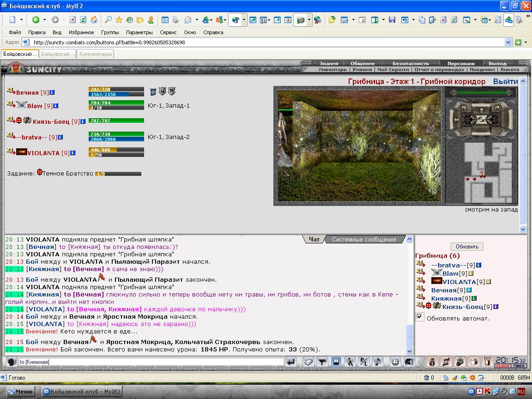Expand the address bar URL dropdown
Image resolution: width=532 pixels, height=399 pixels.
[508, 42]
